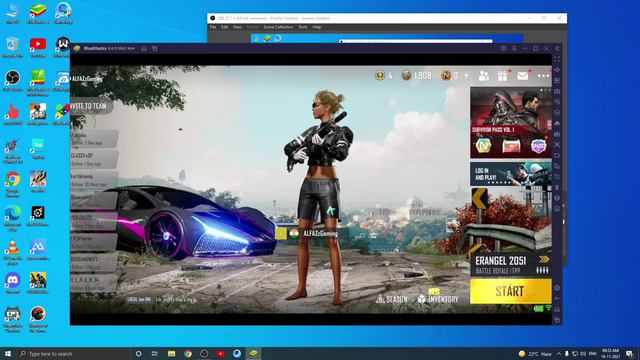
Task: Open the Survivor Pass Vol. 1 banner
Action: [x=510, y=122]
